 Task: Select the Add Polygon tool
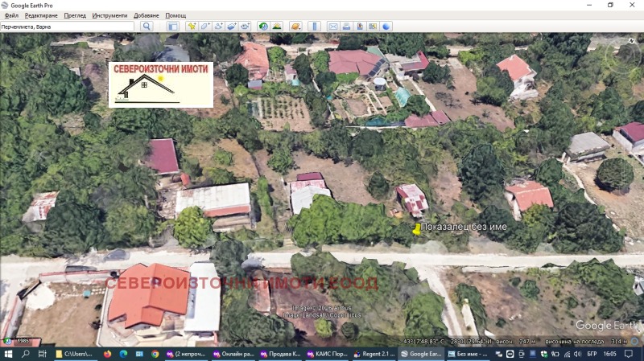(x=205, y=27)
